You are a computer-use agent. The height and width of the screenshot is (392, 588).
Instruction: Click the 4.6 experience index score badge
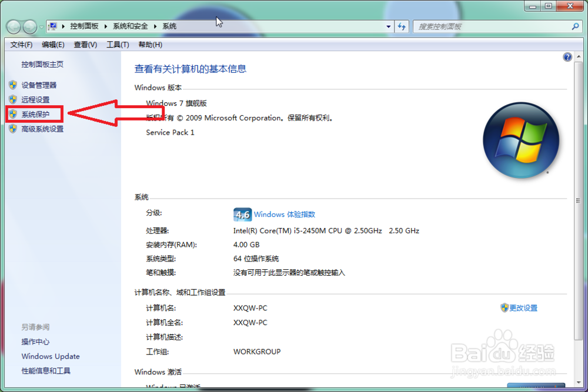click(242, 215)
